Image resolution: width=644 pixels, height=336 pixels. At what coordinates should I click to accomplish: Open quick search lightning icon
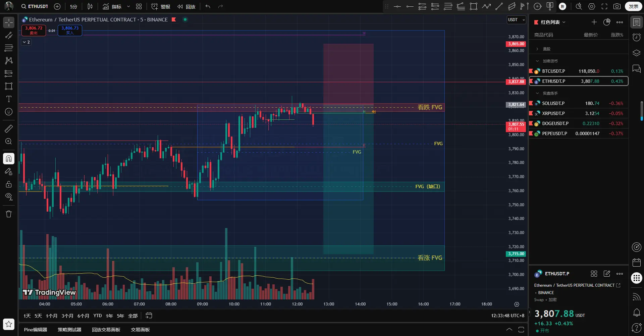[x=579, y=6]
